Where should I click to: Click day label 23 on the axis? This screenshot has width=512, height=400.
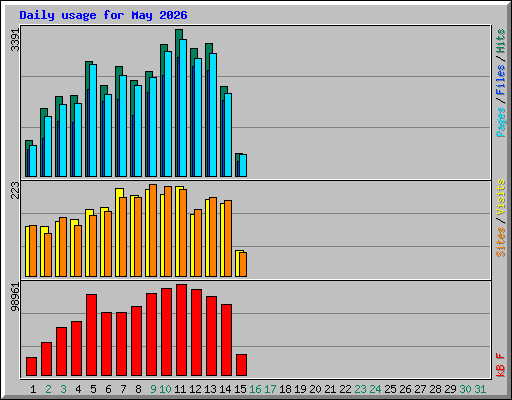[x=360, y=389]
